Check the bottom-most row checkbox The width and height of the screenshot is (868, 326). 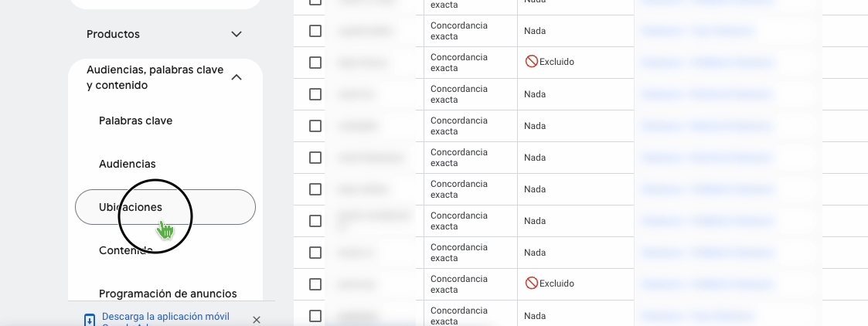(315, 316)
